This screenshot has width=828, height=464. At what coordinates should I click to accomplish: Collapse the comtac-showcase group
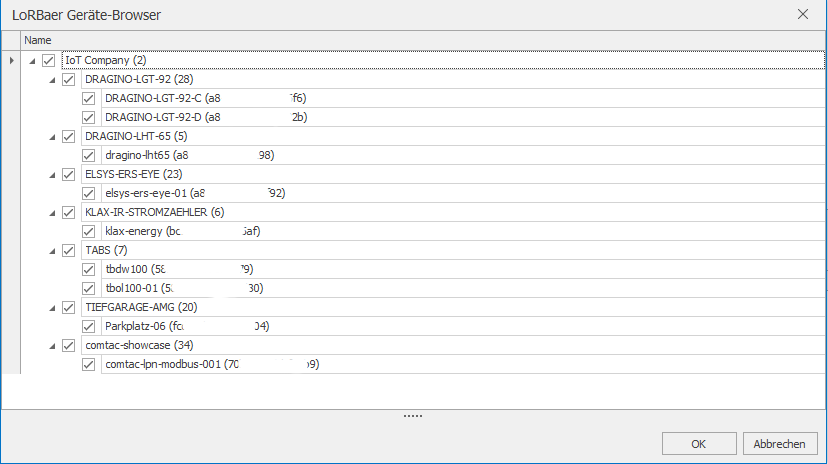(52, 346)
